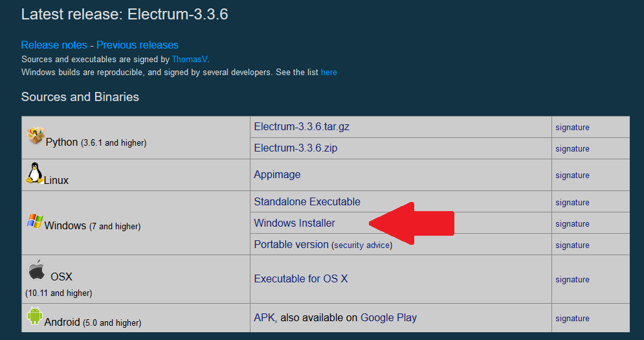
Task: Click the 'Python (3.6.1 and higher)' label
Action: 96,142
